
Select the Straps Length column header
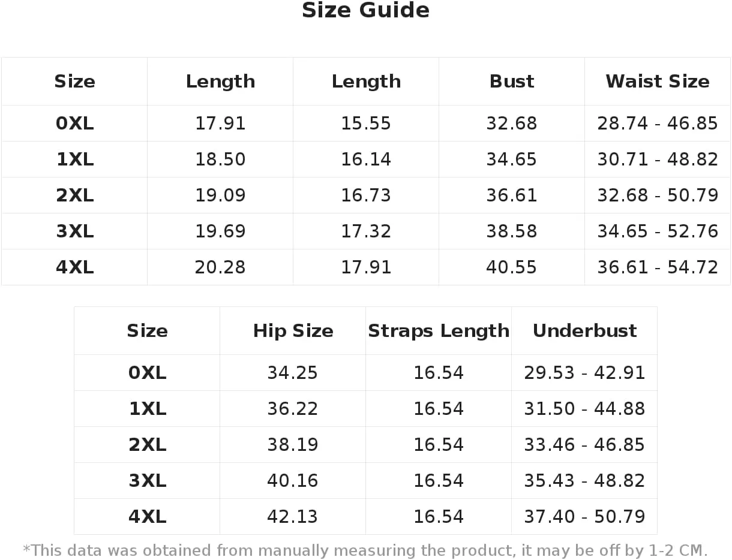[439, 331]
